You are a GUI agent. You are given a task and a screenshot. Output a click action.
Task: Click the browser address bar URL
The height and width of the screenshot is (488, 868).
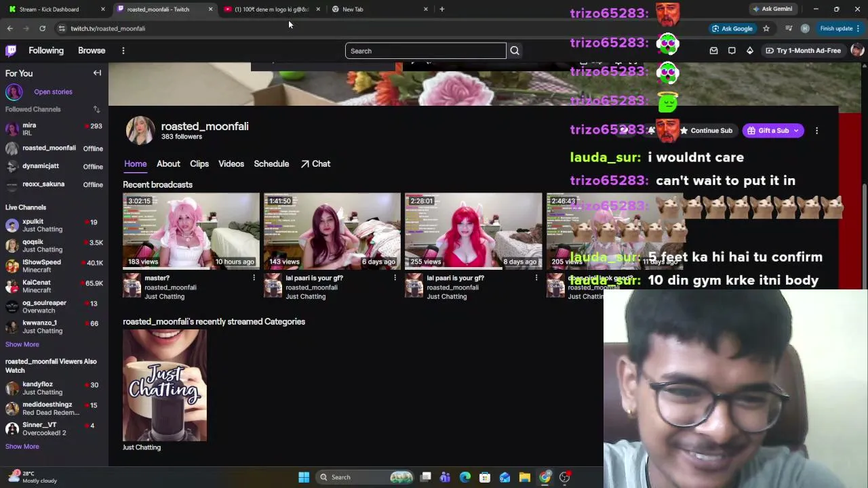[x=108, y=28]
